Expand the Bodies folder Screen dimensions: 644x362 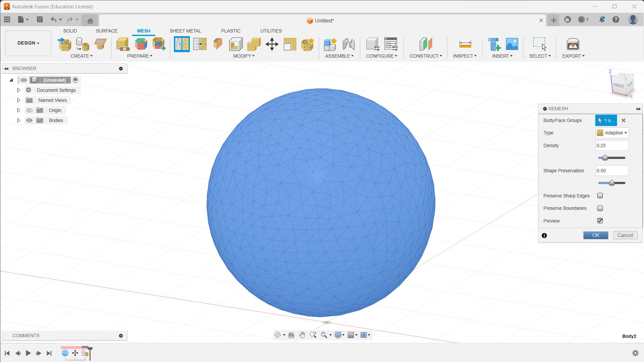click(19, 120)
